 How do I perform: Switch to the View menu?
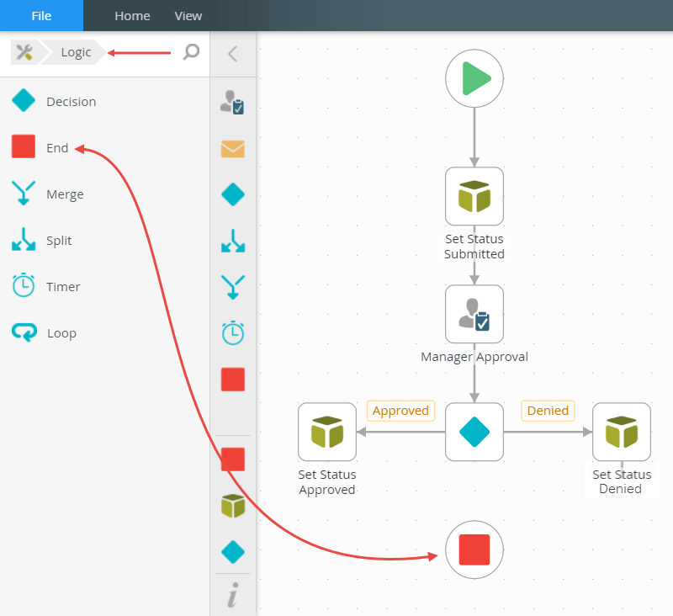[188, 16]
